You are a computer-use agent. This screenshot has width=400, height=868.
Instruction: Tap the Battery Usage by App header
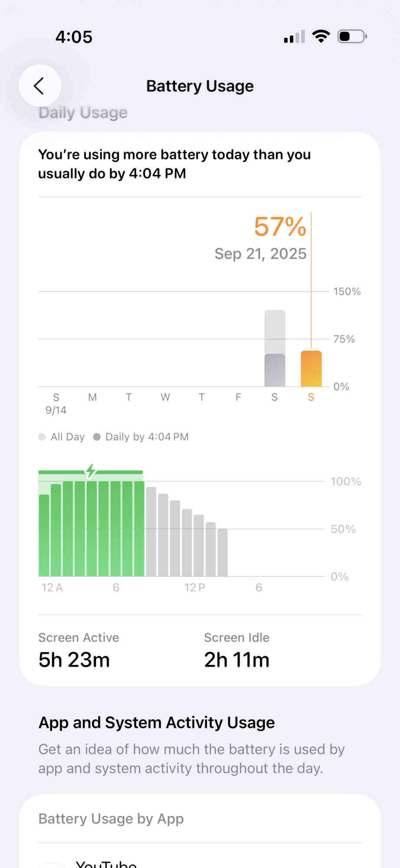[111, 819]
